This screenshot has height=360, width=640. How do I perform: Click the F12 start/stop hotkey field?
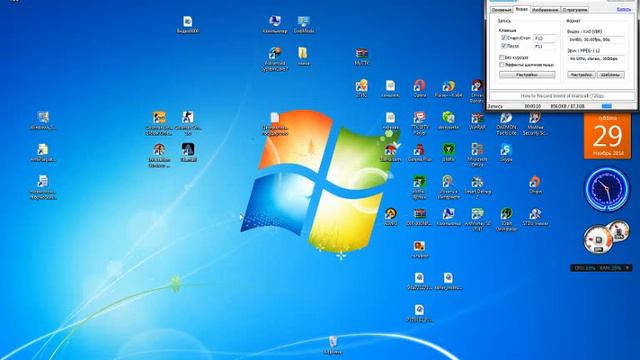(x=544, y=38)
